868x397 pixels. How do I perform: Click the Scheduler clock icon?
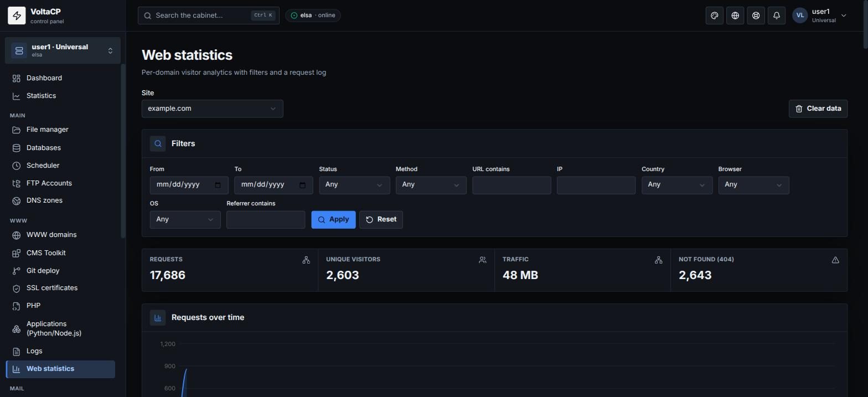point(17,166)
